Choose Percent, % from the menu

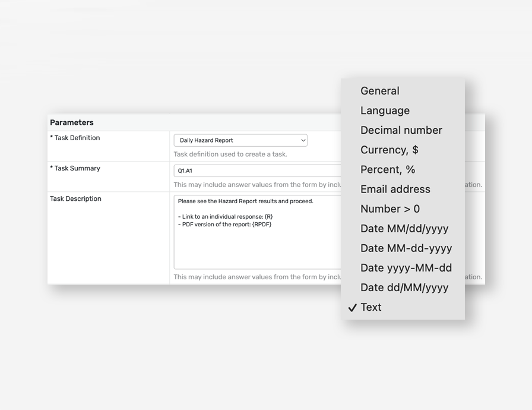[388, 169]
